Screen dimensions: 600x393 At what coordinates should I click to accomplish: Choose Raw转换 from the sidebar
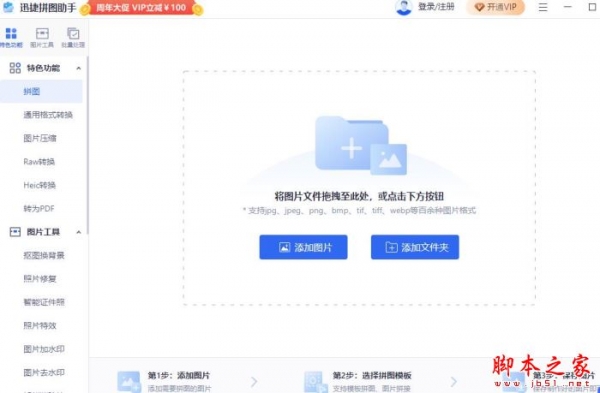(39, 162)
